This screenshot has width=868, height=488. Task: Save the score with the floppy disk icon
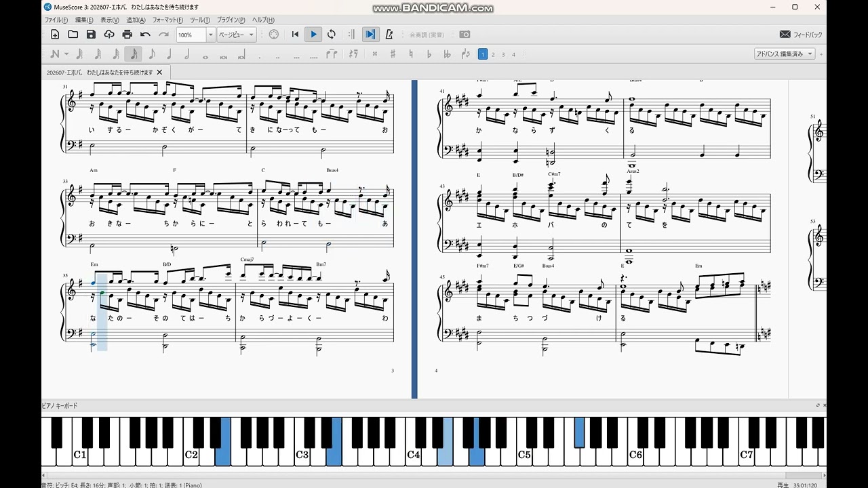91,35
